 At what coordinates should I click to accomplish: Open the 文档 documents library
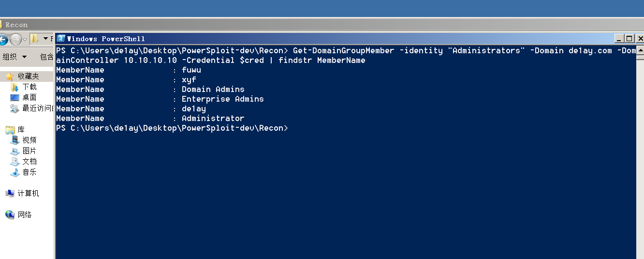coord(29,162)
